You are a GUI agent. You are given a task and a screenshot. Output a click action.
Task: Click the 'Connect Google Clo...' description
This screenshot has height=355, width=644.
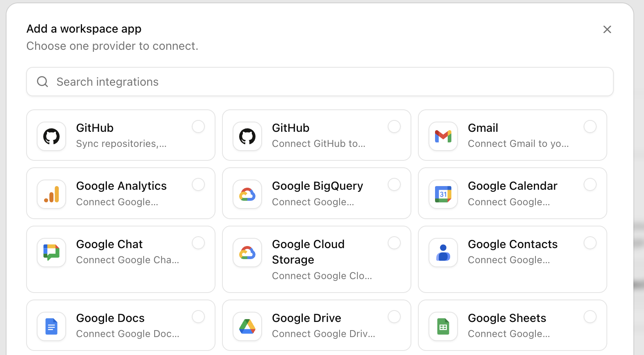(322, 276)
